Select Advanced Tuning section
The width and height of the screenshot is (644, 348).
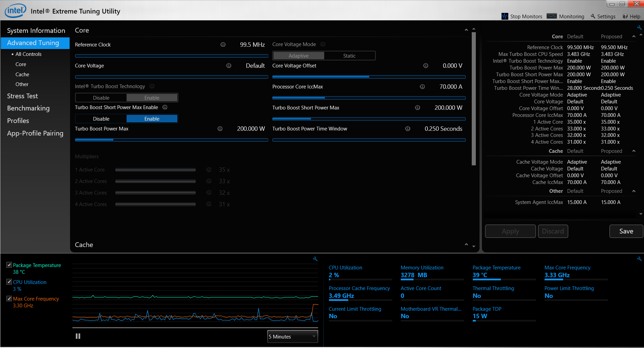click(x=35, y=43)
